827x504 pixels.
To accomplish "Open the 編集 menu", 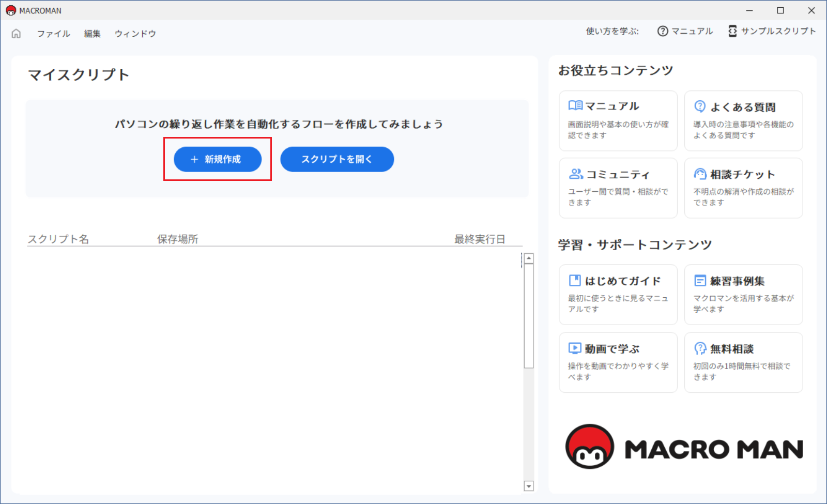I will coord(93,34).
